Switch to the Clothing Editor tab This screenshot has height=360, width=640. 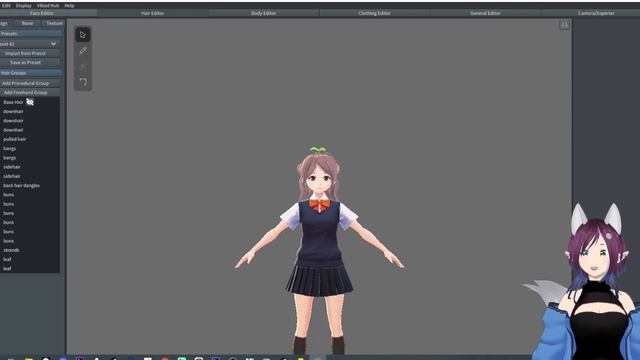pyautogui.click(x=374, y=13)
